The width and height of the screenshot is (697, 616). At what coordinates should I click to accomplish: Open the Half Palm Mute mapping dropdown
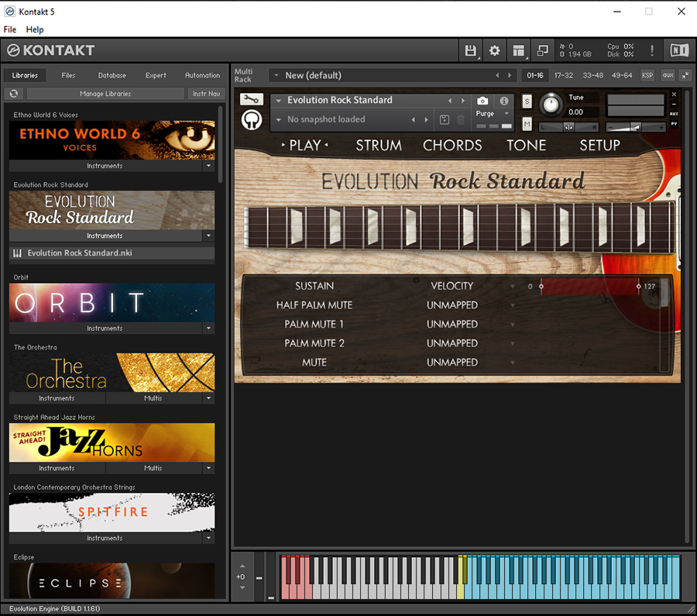(513, 305)
